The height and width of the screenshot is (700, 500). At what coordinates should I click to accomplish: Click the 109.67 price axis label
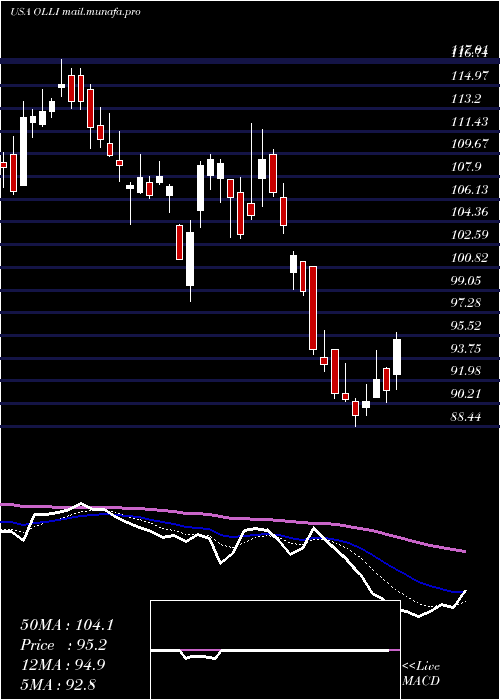(x=469, y=144)
